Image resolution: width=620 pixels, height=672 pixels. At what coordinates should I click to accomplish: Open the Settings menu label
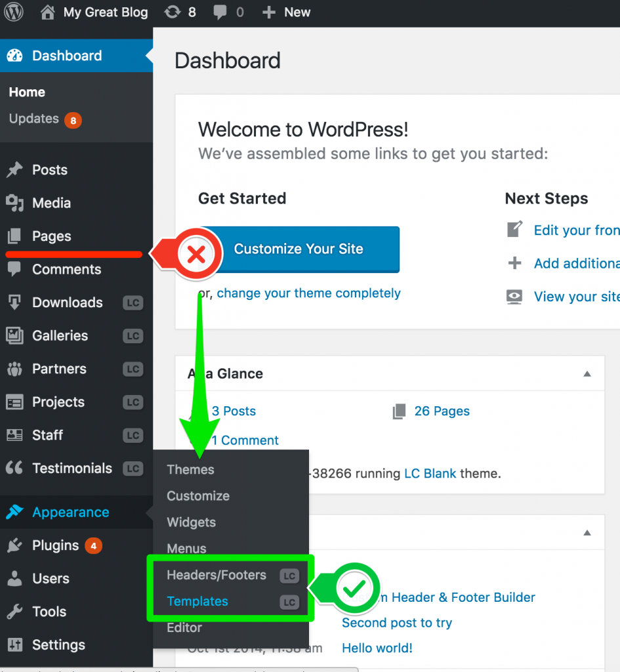[58, 644]
